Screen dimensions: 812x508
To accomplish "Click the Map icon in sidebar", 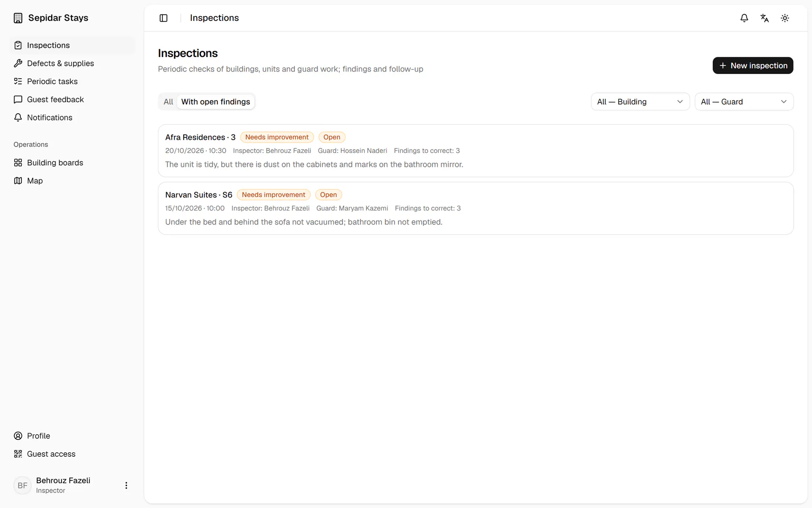I will tap(18, 180).
